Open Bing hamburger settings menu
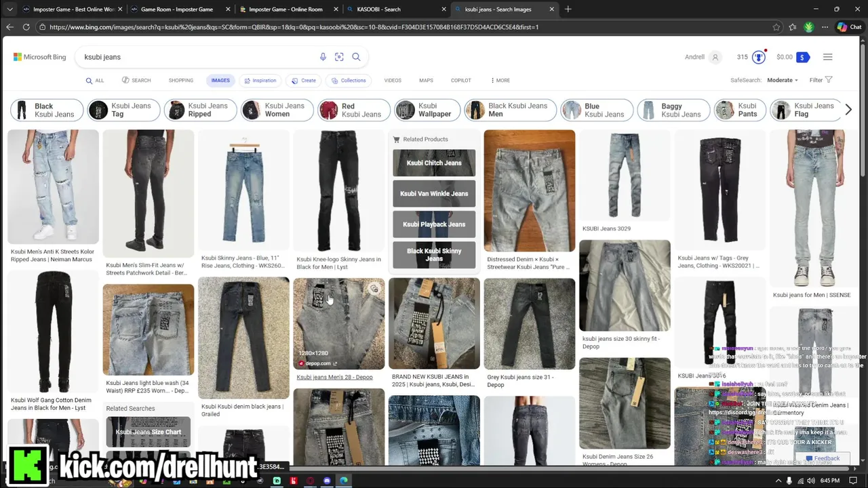Image resolution: width=868 pixels, height=488 pixels. (x=827, y=57)
